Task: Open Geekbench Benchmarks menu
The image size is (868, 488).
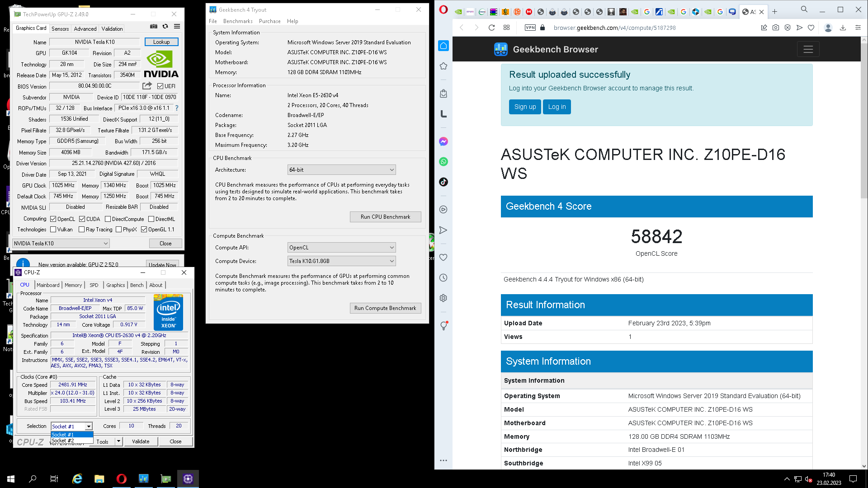Action: (238, 21)
